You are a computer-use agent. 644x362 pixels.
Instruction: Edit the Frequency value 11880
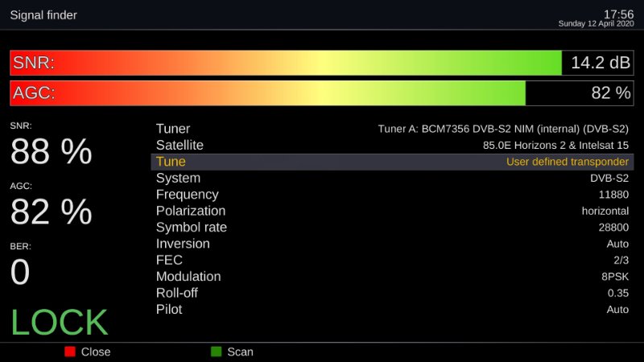[x=613, y=195]
